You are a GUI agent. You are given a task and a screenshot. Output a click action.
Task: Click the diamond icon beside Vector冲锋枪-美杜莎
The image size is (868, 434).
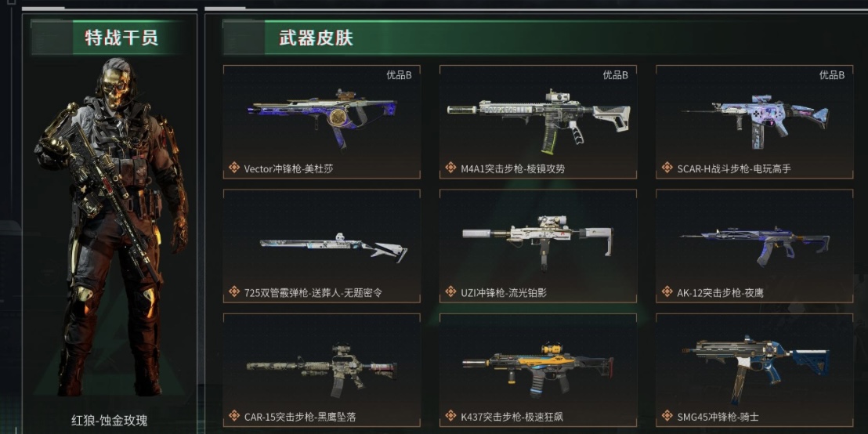tap(235, 167)
